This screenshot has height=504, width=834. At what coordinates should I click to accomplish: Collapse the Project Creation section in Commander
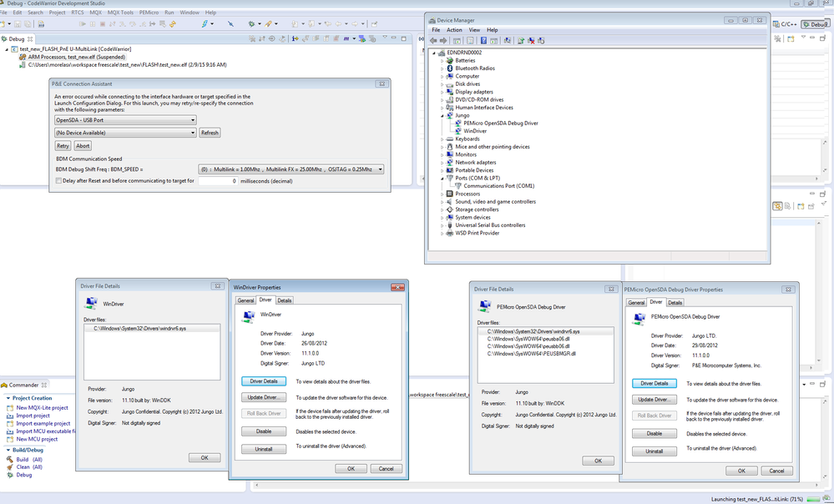[x=8, y=398]
